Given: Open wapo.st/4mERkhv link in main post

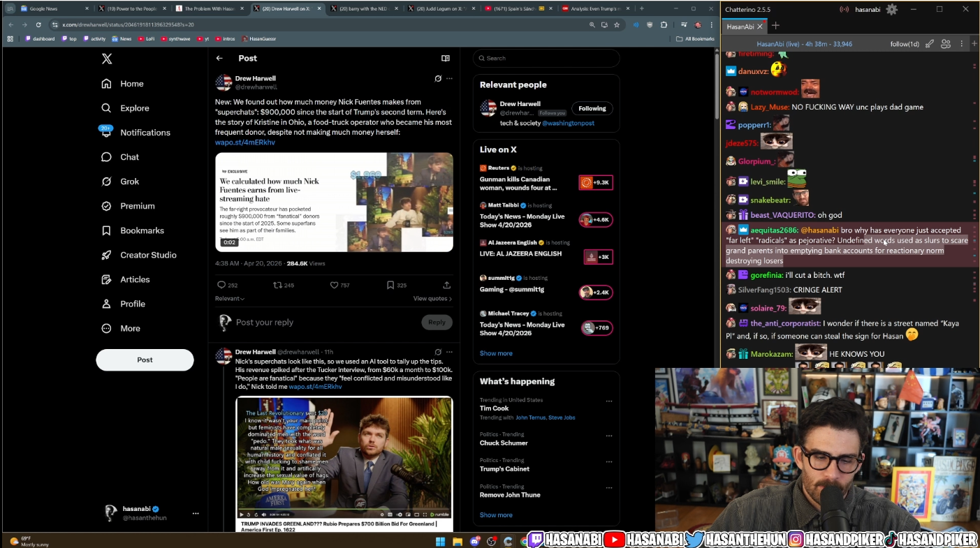Looking at the screenshot, I should click(x=245, y=142).
